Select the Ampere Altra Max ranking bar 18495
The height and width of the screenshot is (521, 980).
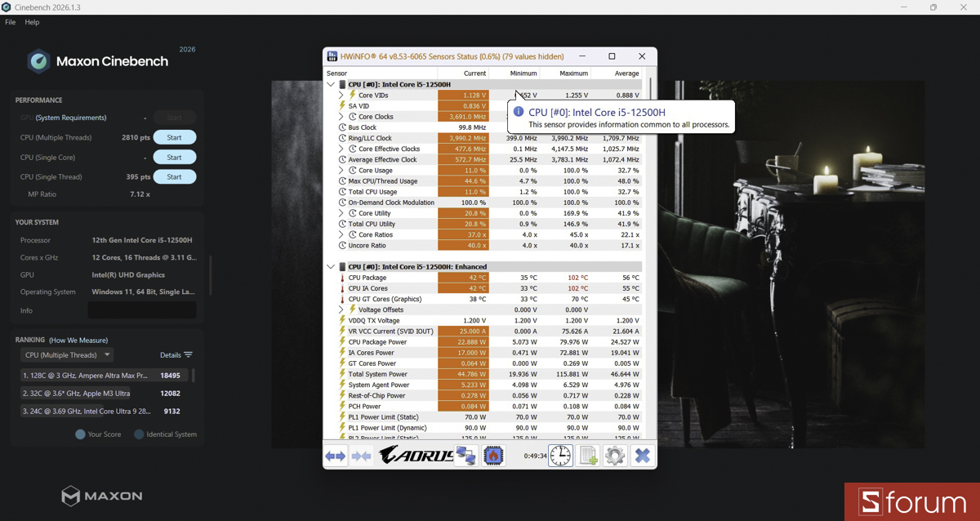(x=106, y=375)
